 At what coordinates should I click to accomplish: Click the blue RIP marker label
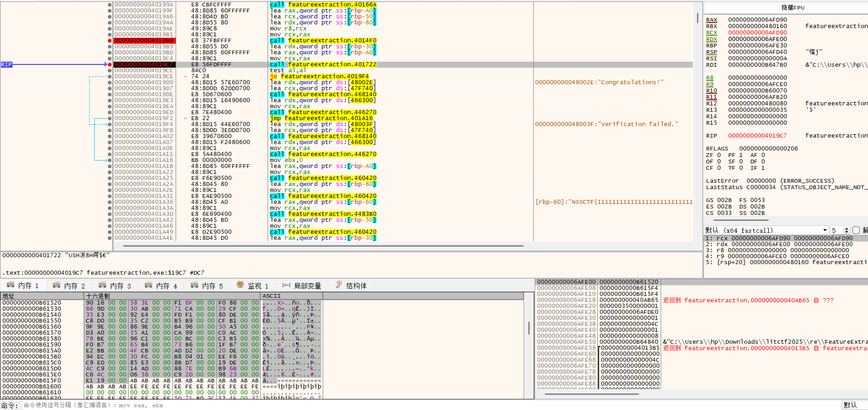point(6,64)
